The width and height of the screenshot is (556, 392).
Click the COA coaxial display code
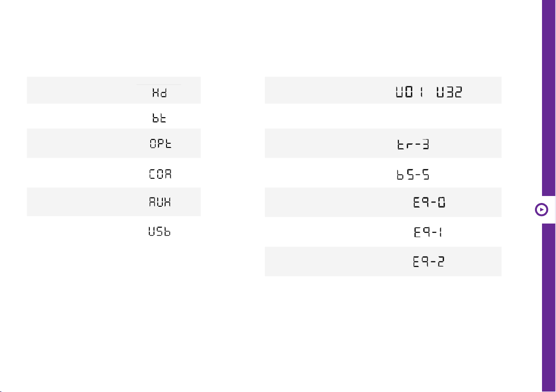[x=160, y=174]
